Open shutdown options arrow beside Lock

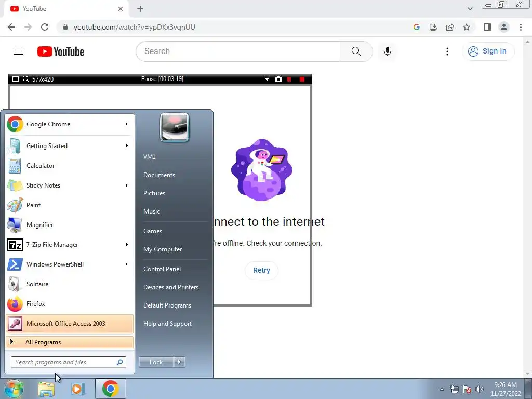[x=179, y=362]
